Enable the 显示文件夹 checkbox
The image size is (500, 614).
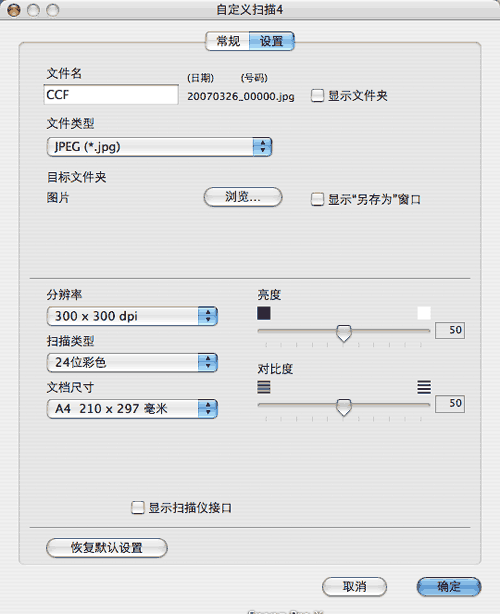[x=317, y=96]
